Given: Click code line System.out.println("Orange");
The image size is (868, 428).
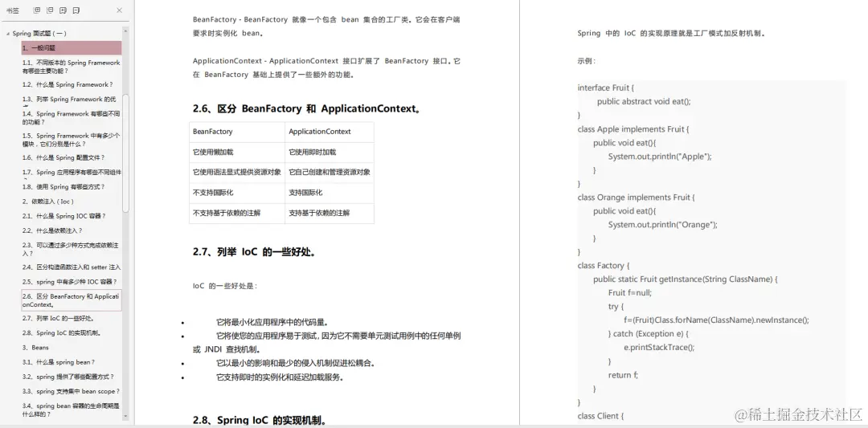Looking at the screenshot, I should click(662, 225).
